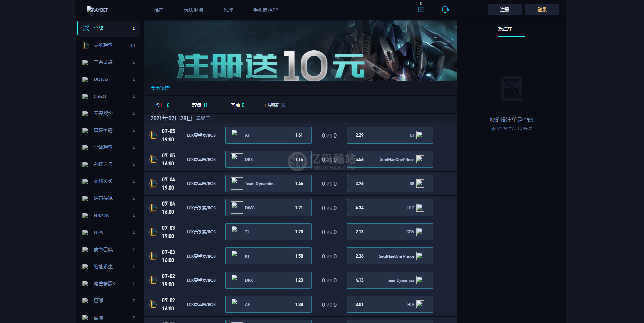Bet on SeolHaeOnePrince at odds 5.56
Viewport: 644px width, 323px height.
click(x=390, y=159)
